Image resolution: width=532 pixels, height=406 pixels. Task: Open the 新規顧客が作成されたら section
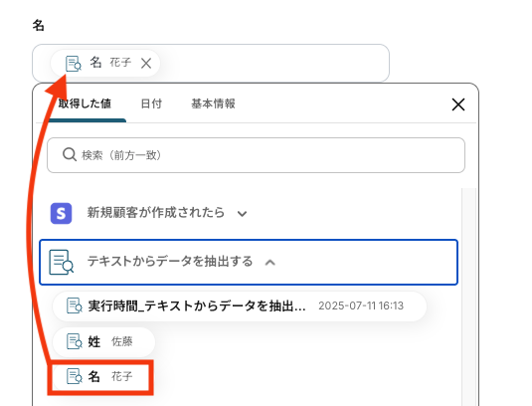(x=156, y=213)
